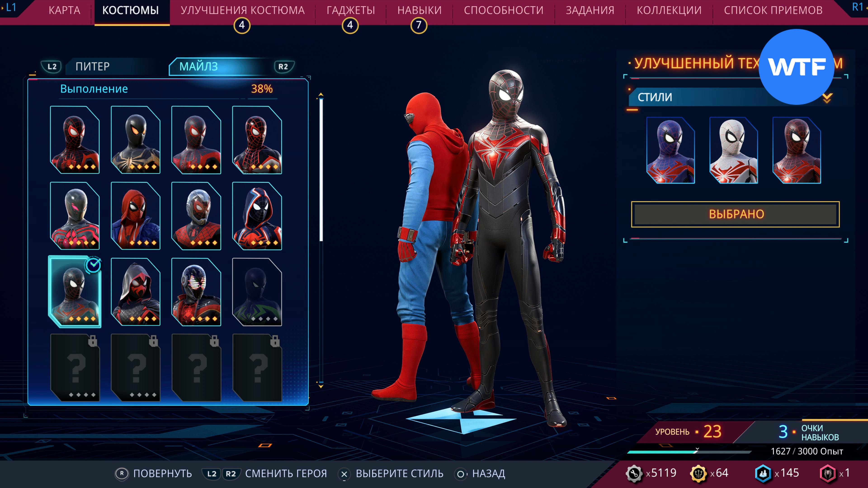
Task: Click the checkmarked equipped suit tile
Action: click(x=75, y=292)
